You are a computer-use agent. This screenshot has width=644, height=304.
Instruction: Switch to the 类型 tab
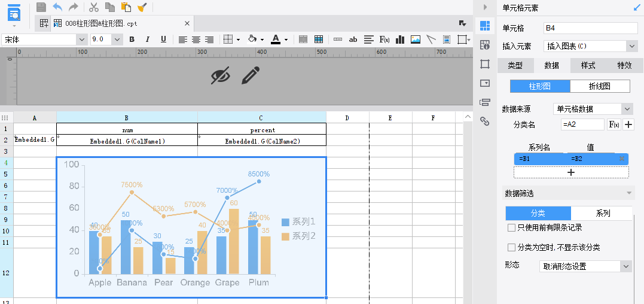(x=515, y=65)
